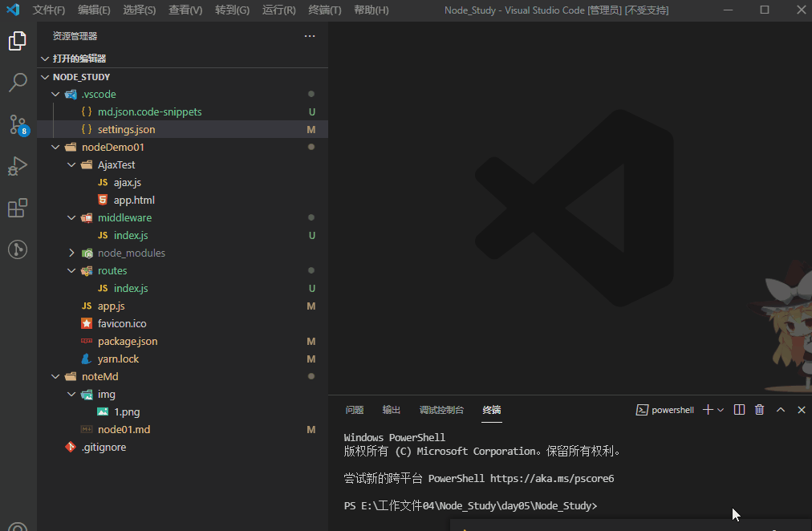Image resolution: width=812 pixels, height=531 pixels.
Task: Kill terminal with trash icon
Action: [759, 410]
